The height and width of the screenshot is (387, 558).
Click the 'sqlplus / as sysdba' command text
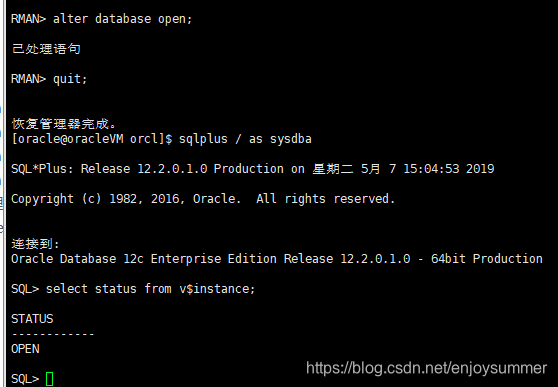pos(245,139)
